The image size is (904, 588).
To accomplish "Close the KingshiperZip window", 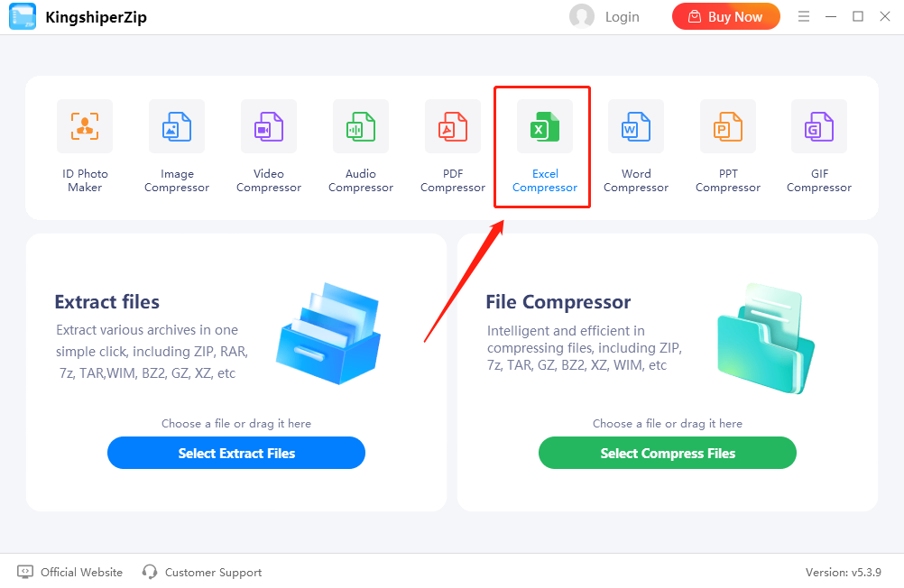I will pyautogui.click(x=885, y=16).
